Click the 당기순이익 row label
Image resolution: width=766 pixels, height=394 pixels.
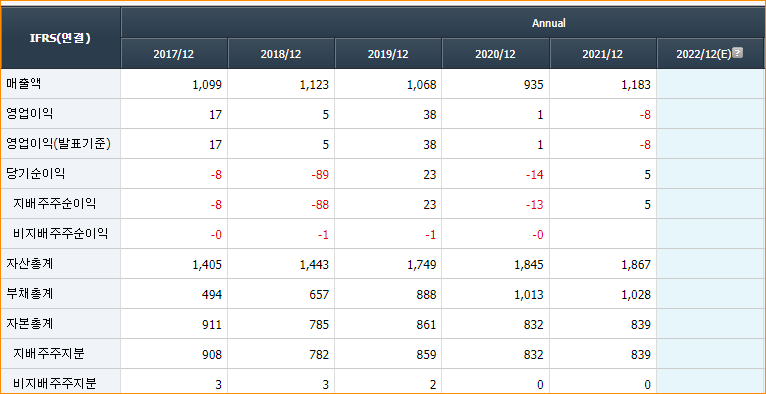coord(36,174)
